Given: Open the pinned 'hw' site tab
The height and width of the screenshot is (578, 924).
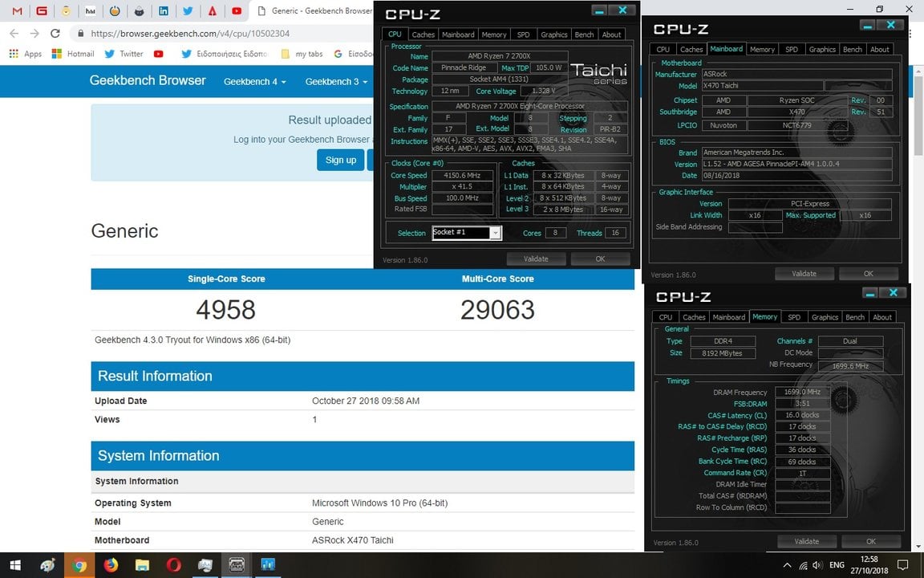Looking at the screenshot, I should point(90,10).
